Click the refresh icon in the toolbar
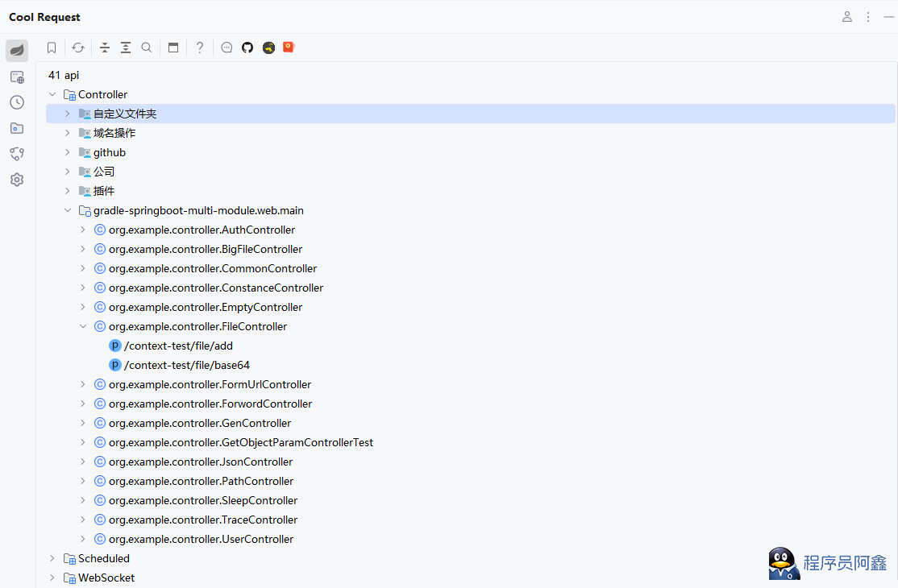This screenshot has width=898, height=588. click(x=78, y=48)
